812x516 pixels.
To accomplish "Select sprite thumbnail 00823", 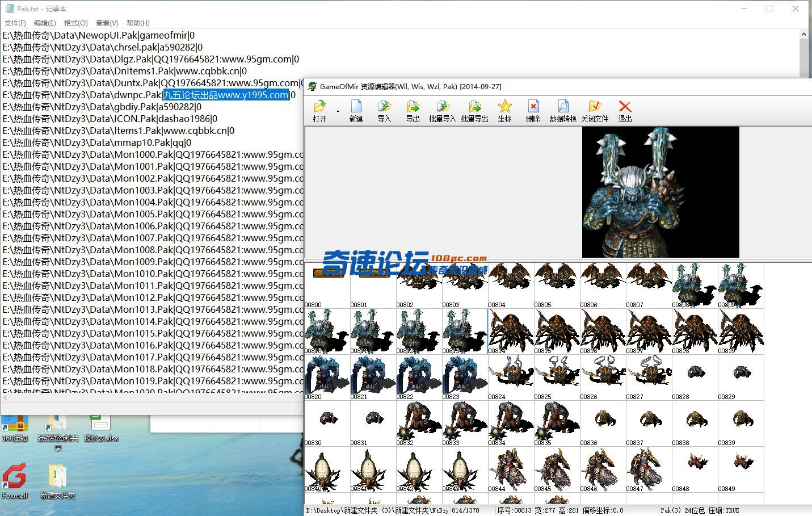I will (x=465, y=377).
